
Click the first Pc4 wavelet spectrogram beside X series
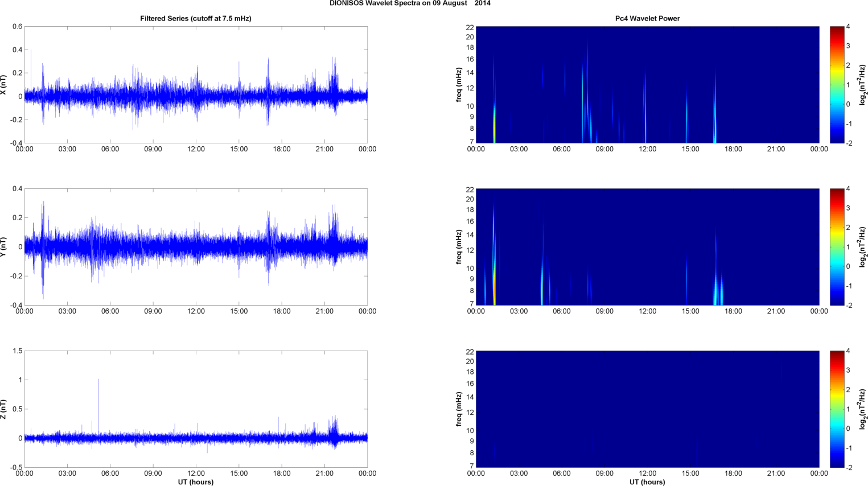(647, 85)
